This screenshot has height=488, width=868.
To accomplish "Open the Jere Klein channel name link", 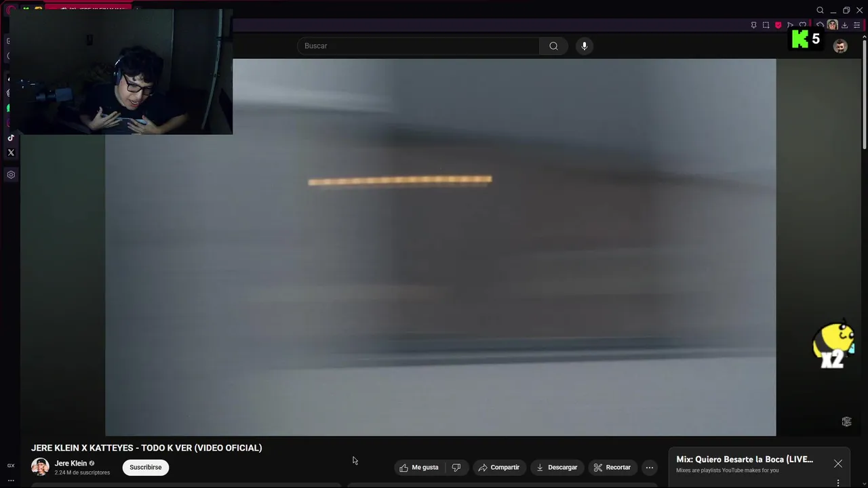I will (71, 464).
